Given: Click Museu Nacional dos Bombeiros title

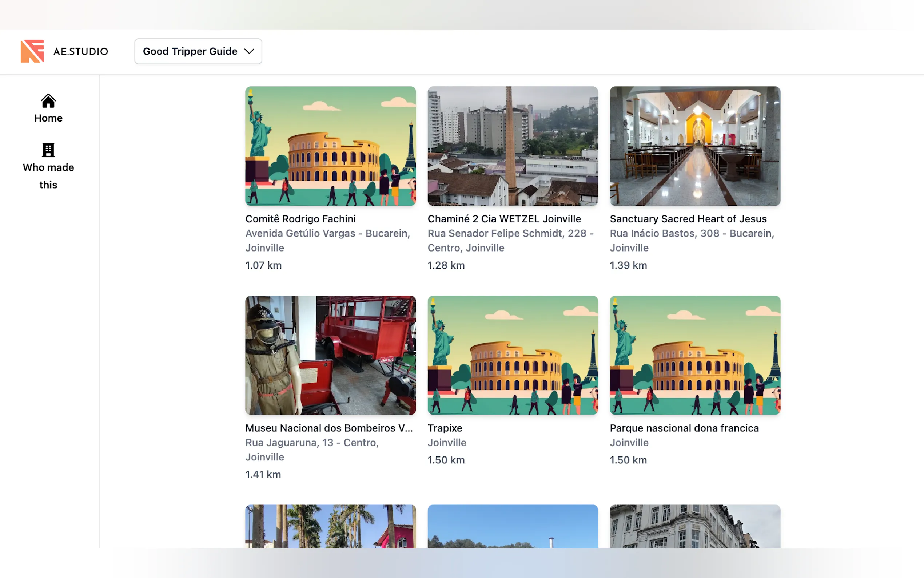Looking at the screenshot, I should 329,428.
